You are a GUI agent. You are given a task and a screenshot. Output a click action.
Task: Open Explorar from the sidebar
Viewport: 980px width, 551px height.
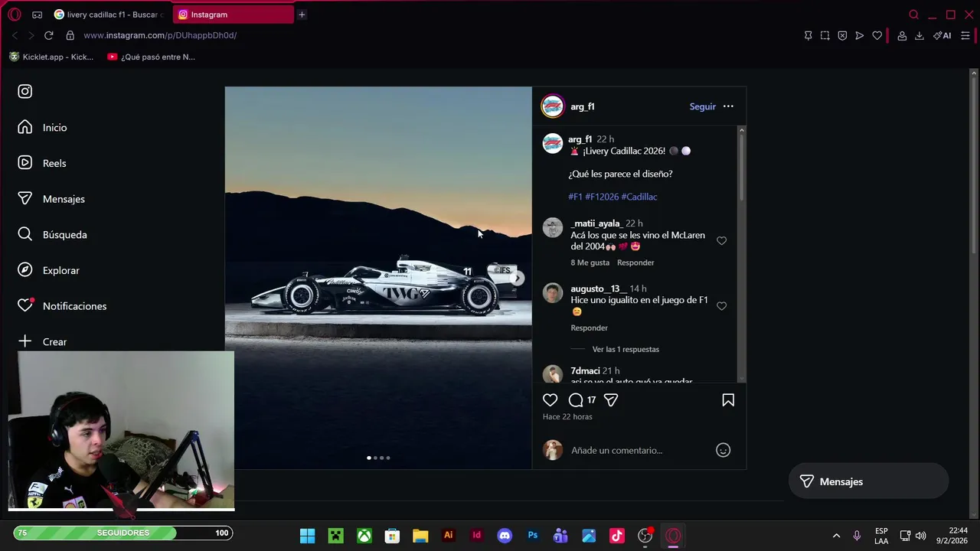pyautogui.click(x=48, y=270)
